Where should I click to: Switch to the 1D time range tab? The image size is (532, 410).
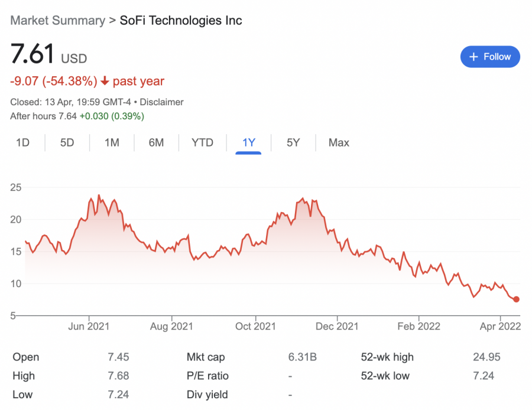(x=22, y=142)
